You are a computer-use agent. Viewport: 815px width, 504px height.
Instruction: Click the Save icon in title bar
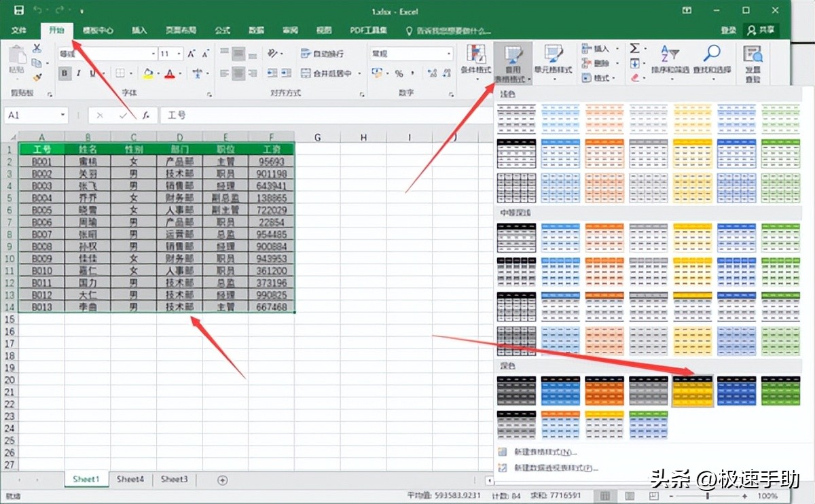[18, 11]
